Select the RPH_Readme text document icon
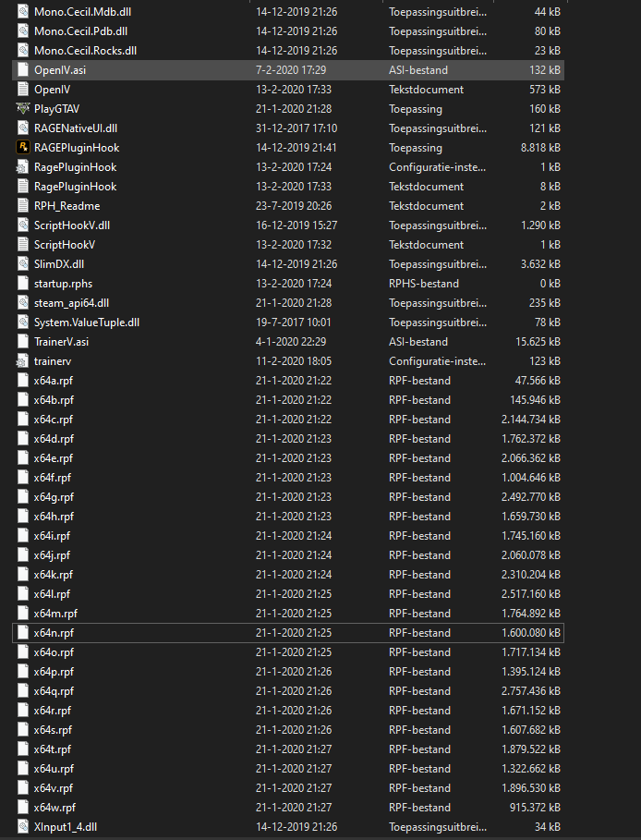The width and height of the screenshot is (641, 840). click(22, 206)
